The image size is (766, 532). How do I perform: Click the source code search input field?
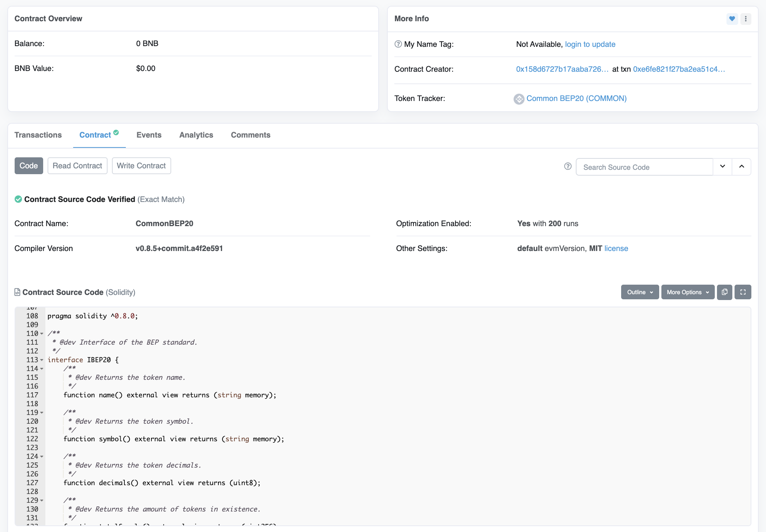[x=647, y=167]
